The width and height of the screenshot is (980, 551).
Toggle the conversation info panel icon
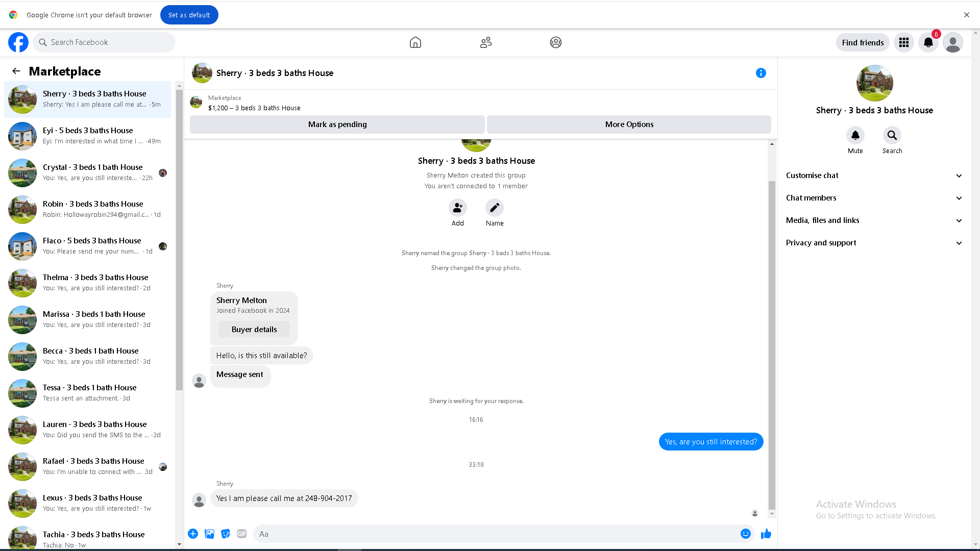761,73
